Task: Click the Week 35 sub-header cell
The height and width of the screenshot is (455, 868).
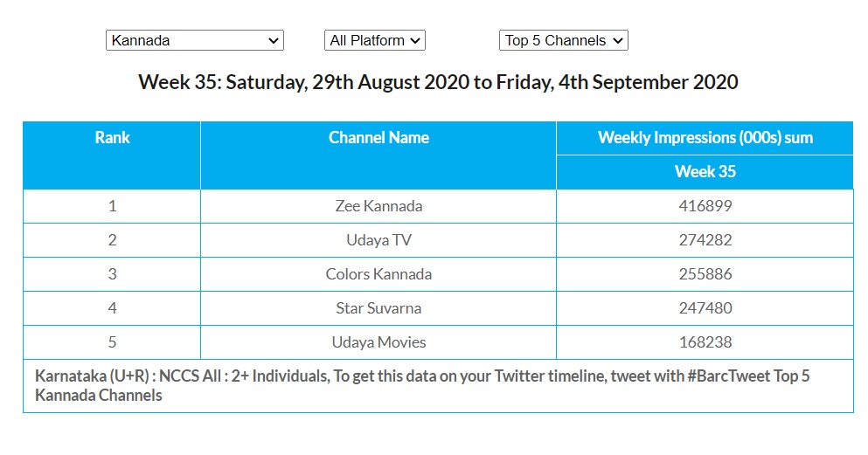Action: (x=705, y=172)
